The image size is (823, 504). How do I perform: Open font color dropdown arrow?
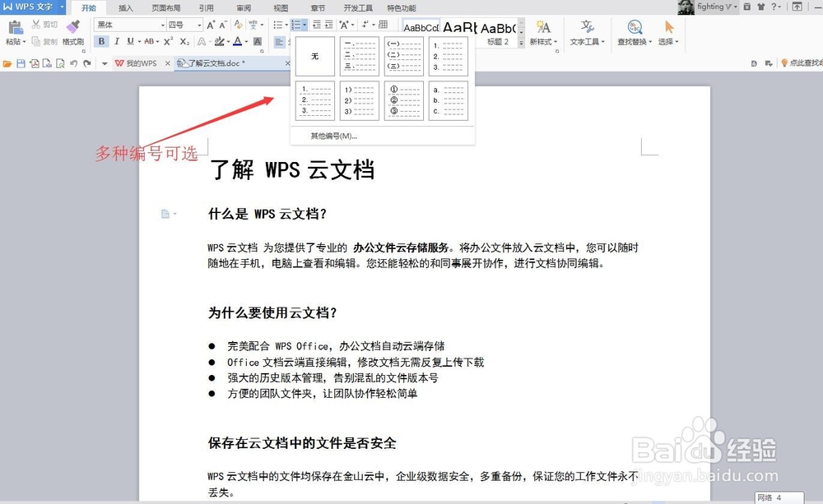(245, 42)
